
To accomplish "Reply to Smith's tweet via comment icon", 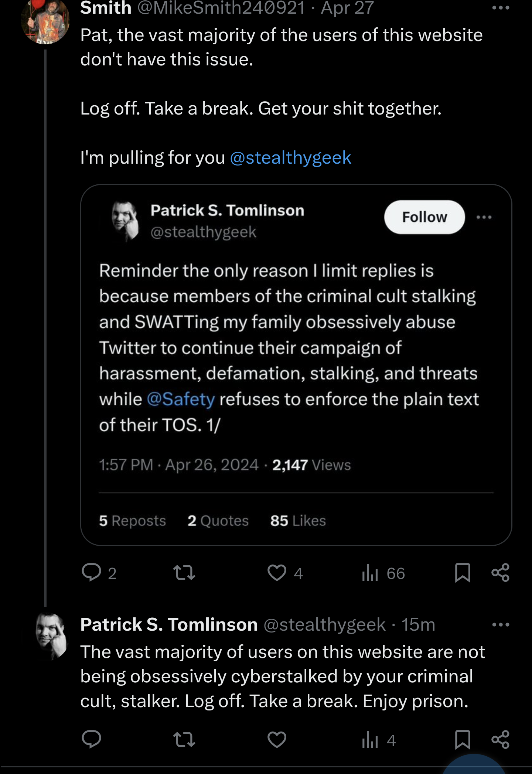I will [x=91, y=573].
